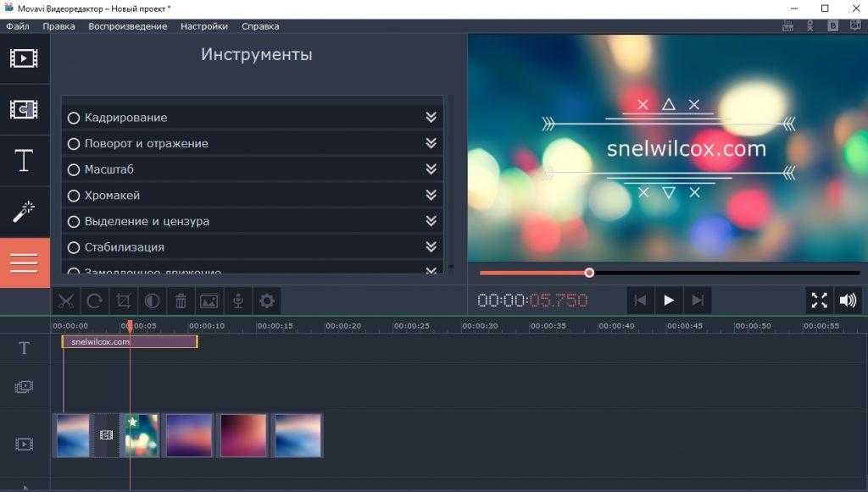Delete the selected clip with trash icon
Screen dimensions: 868x492
click(x=181, y=301)
